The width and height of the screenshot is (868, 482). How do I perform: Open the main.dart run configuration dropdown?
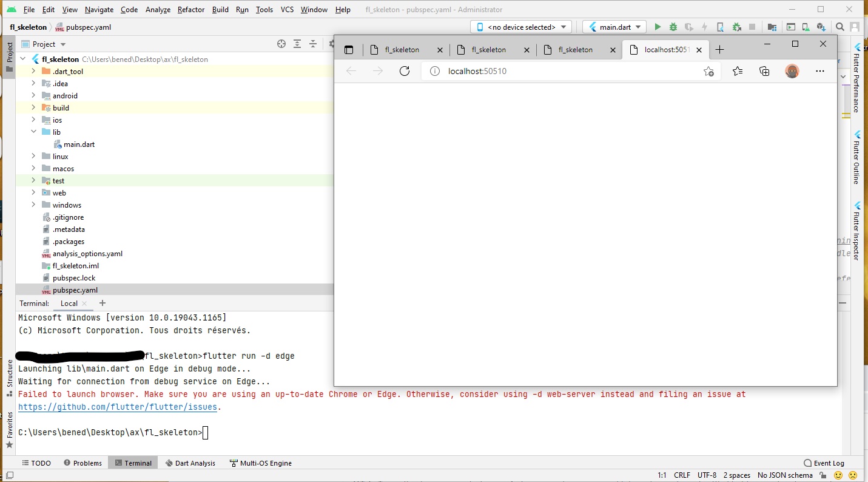(x=614, y=27)
